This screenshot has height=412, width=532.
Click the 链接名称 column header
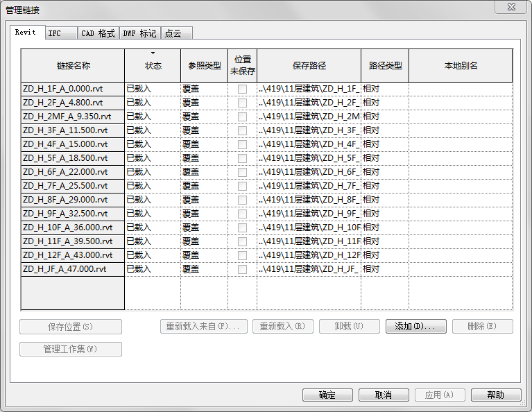(x=73, y=66)
